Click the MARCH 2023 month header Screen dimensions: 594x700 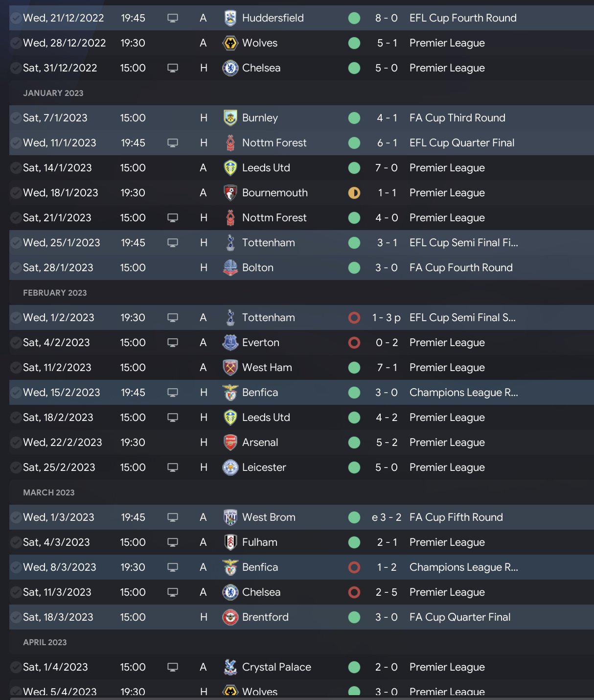(x=49, y=492)
